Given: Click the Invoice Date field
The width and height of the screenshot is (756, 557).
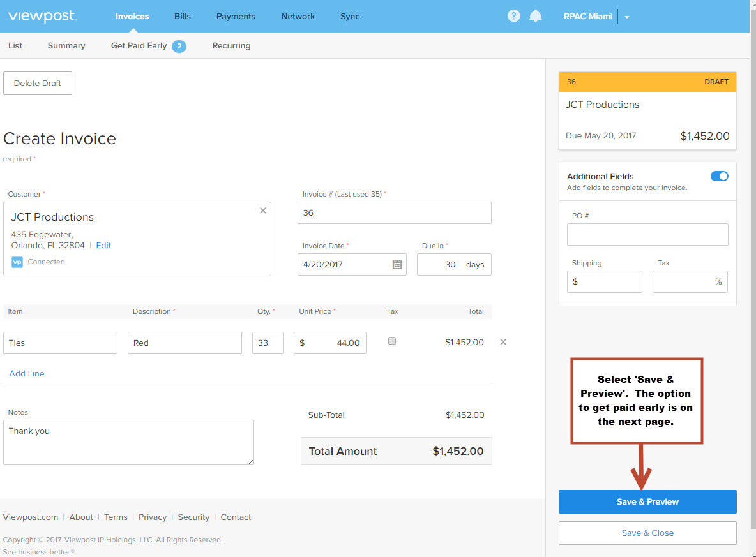Looking at the screenshot, I should click(352, 265).
